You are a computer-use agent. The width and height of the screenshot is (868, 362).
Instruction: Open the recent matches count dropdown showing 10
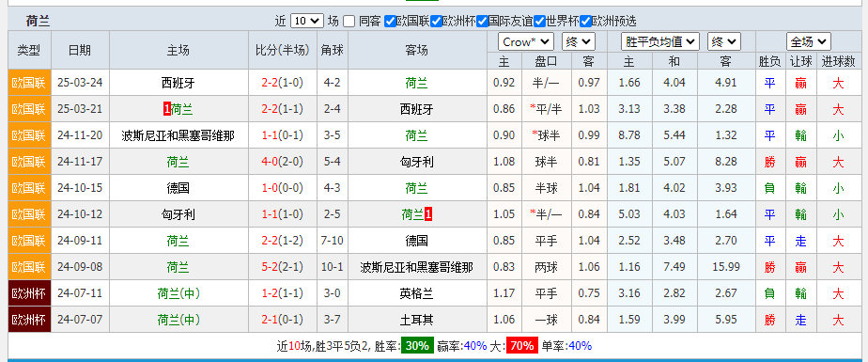point(306,21)
